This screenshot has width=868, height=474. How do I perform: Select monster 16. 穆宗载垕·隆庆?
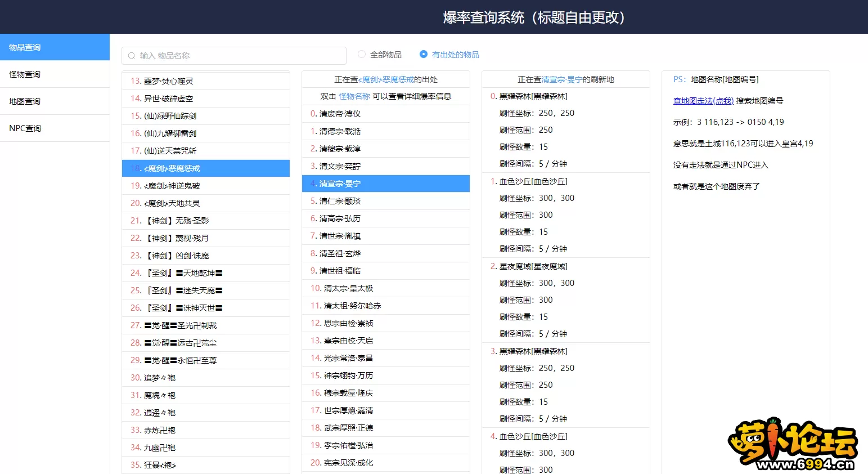(386, 393)
